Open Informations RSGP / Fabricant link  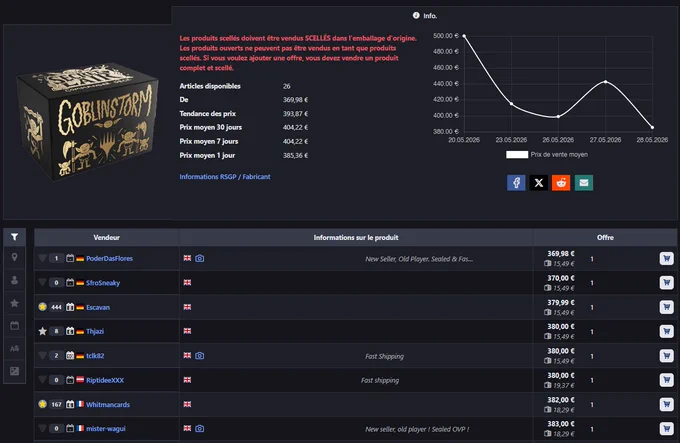pyautogui.click(x=225, y=176)
